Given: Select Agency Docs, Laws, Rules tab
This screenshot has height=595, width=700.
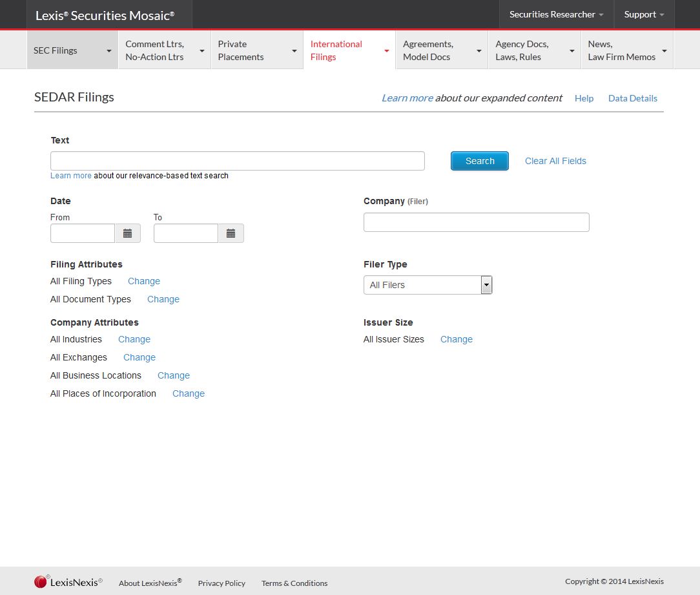Looking at the screenshot, I should [x=535, y=50].
